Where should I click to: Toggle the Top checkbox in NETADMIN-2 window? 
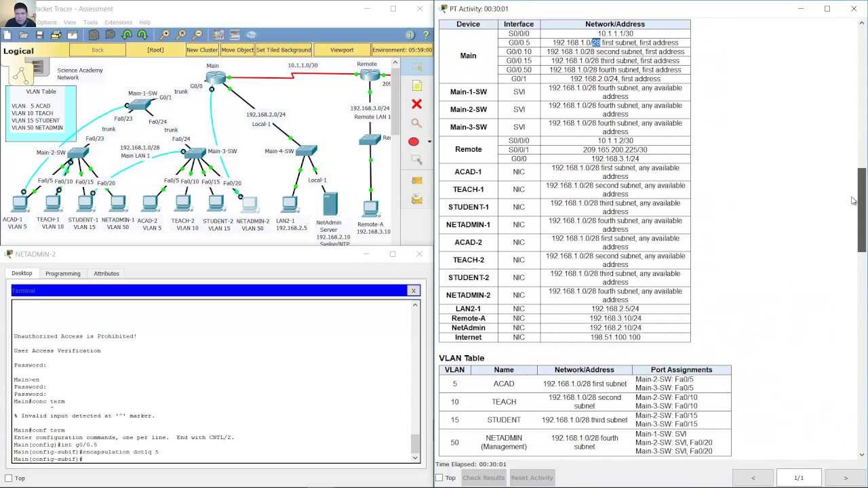click(9, 479)
